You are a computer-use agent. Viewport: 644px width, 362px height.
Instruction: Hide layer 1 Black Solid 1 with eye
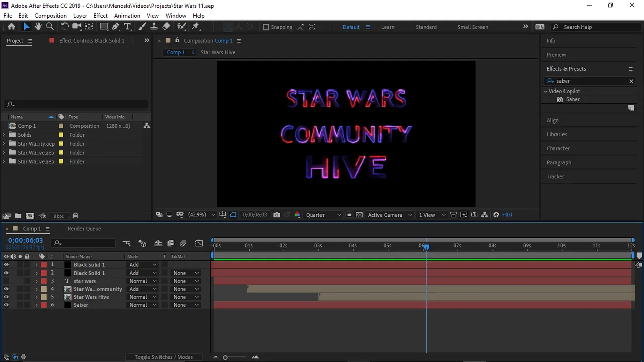point(6,265)
